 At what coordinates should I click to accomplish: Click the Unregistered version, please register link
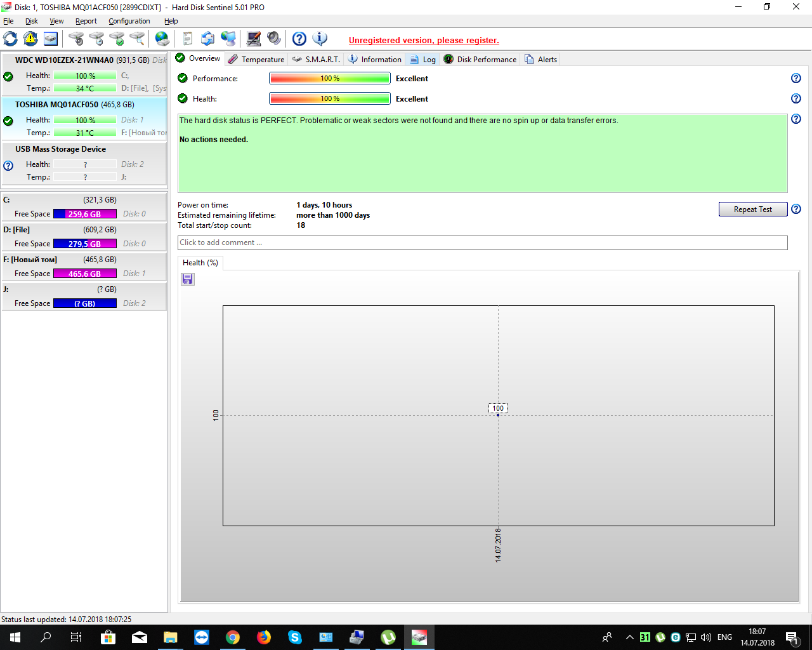click(424, 40)
